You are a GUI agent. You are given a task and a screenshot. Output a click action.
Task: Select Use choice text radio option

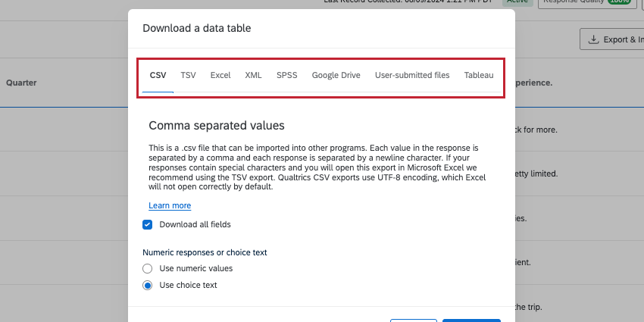[x=148, y=285]
